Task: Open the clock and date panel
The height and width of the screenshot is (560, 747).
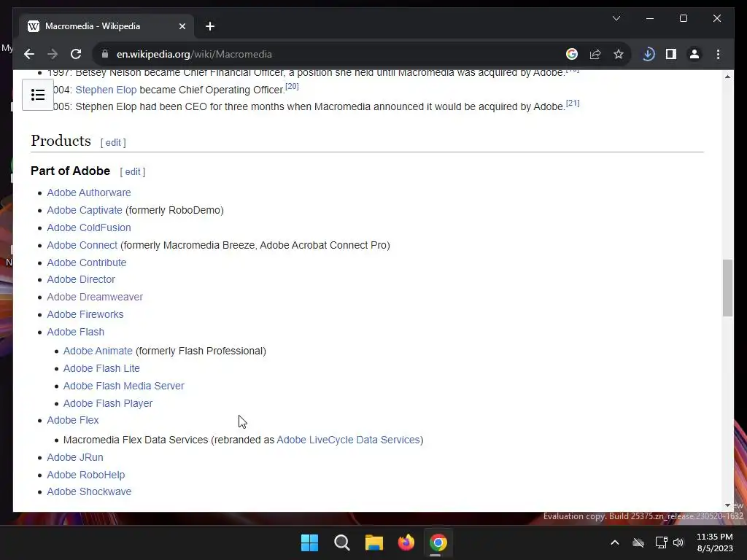Action: click(715, 542)
